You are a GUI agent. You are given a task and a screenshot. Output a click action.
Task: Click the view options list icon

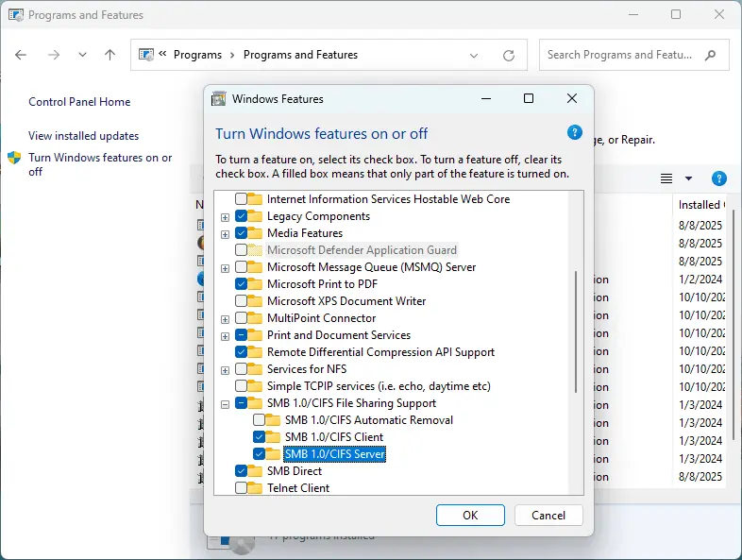tap(666, 178)
